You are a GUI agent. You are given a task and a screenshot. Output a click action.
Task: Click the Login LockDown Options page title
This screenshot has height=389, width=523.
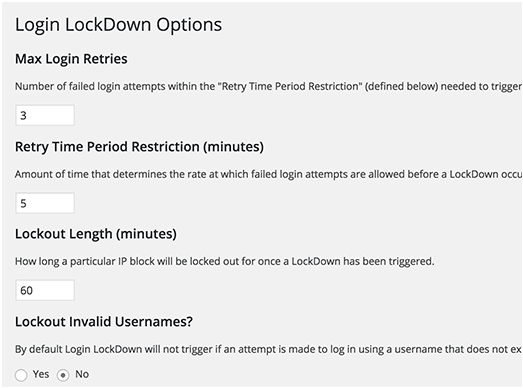[118, 25]
